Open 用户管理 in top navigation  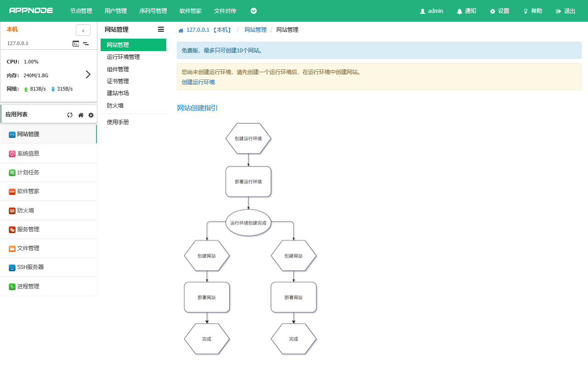click(116, 11)
